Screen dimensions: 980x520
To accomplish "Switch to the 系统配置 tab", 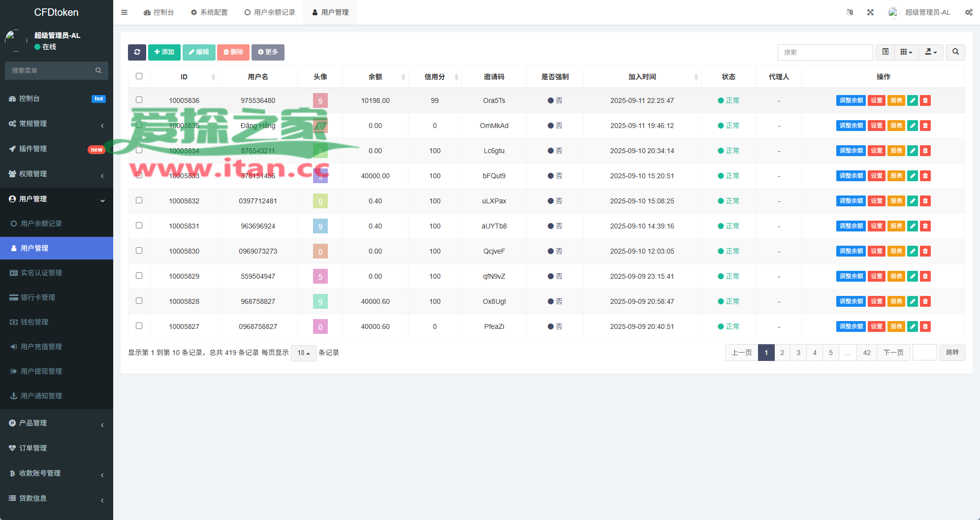I will pyautogui.click(x=209, y=12).
